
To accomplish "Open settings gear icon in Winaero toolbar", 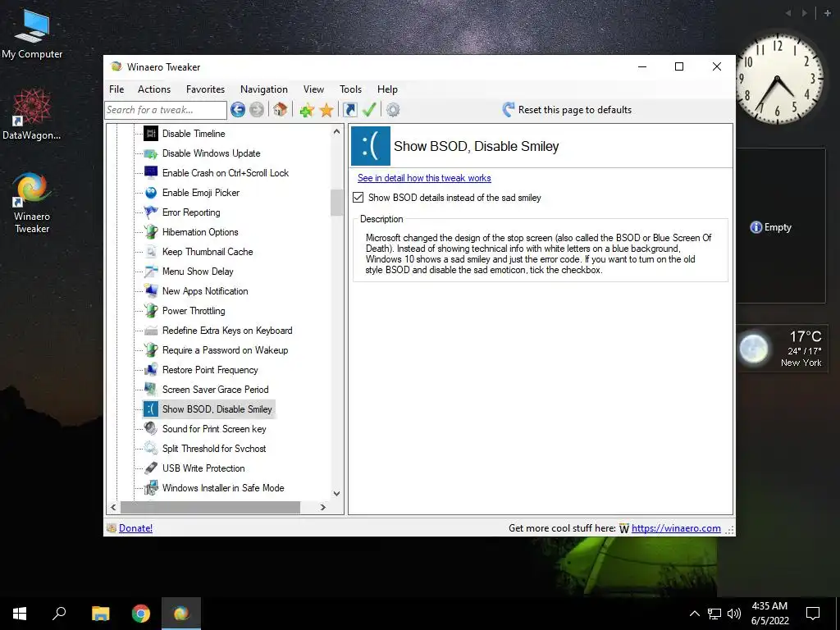I will (x=393, y=110).
